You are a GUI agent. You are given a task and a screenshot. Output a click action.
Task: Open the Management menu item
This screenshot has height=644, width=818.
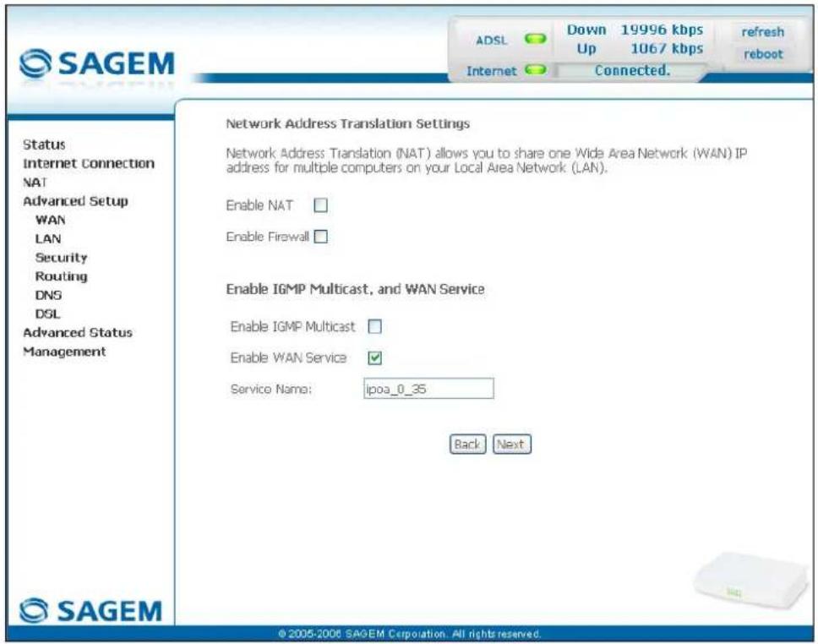tap(64, 352)
